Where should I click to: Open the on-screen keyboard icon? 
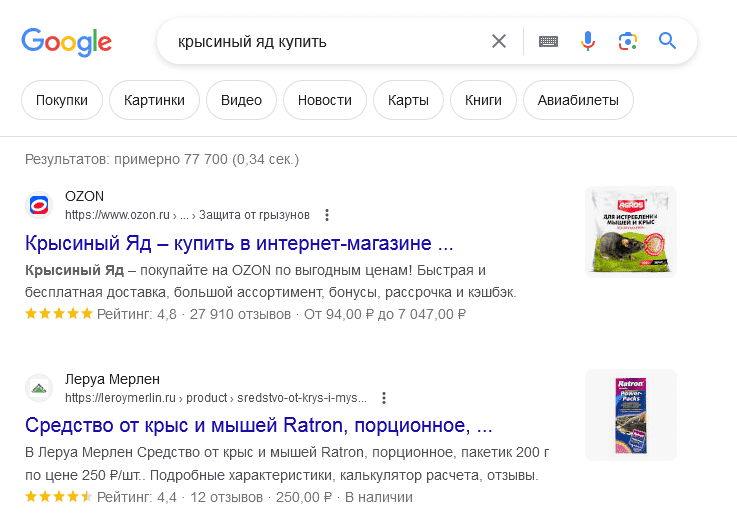548,41
